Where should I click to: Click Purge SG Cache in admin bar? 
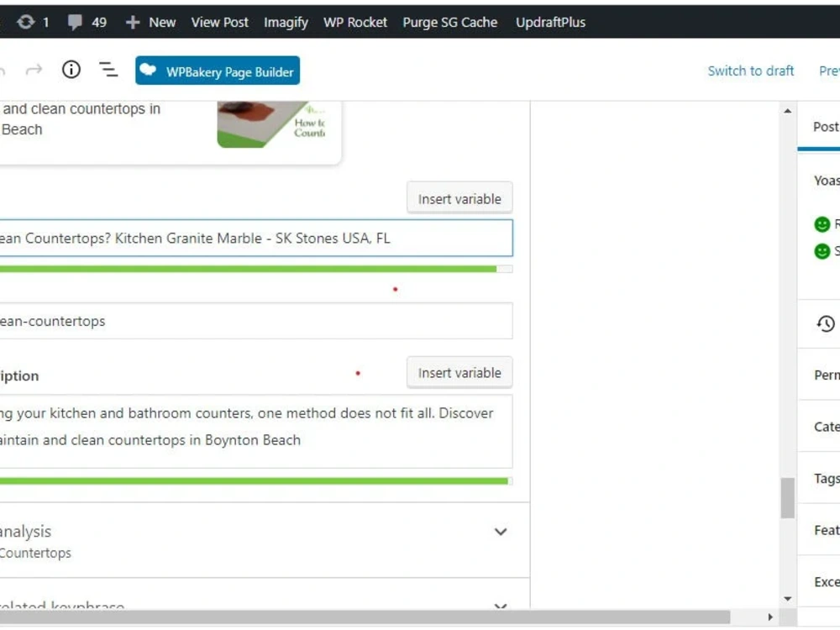point(450,22)
